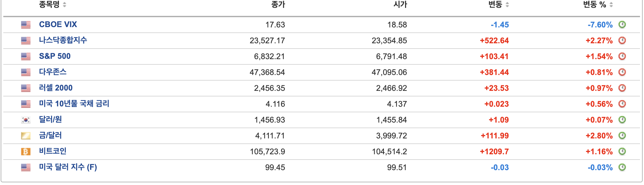Image resolution: width=644 pixels, height=185 pixels.
Task: Click the Korean flag icon beside 달러/원
Action: click(26, 120)
